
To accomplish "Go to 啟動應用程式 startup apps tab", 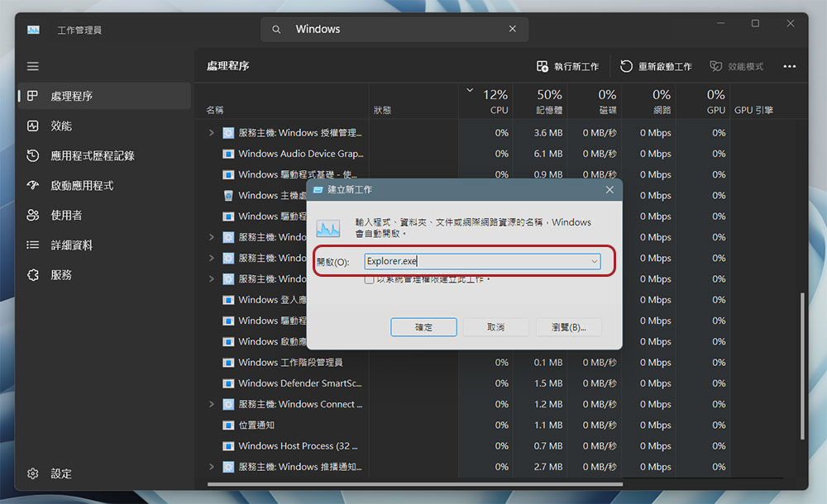I will click(x=104, y=186).
